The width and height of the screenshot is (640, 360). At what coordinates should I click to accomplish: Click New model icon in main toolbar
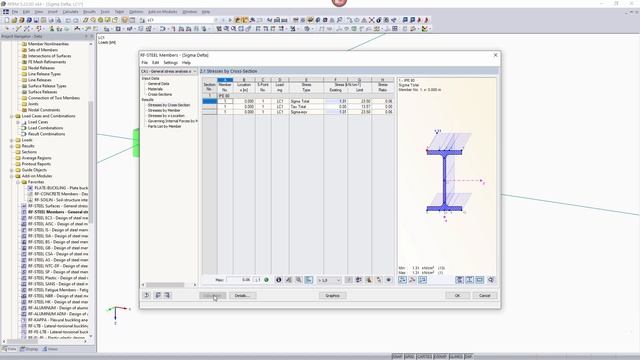[x=7, y=20]
